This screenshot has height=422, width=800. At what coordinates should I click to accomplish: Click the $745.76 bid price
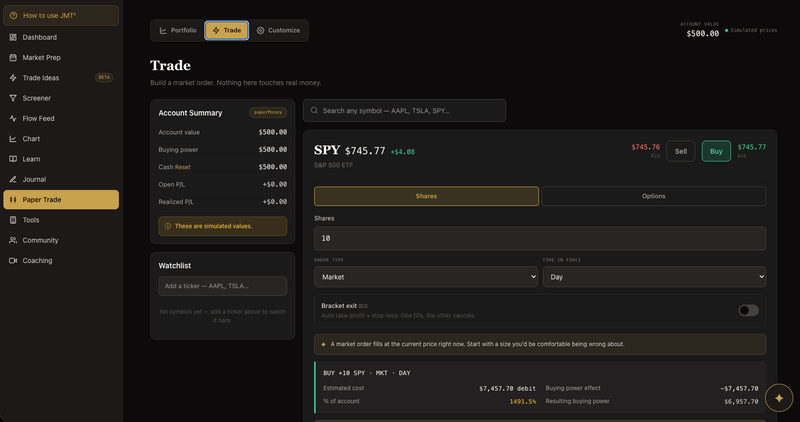(x=645, y=147)
